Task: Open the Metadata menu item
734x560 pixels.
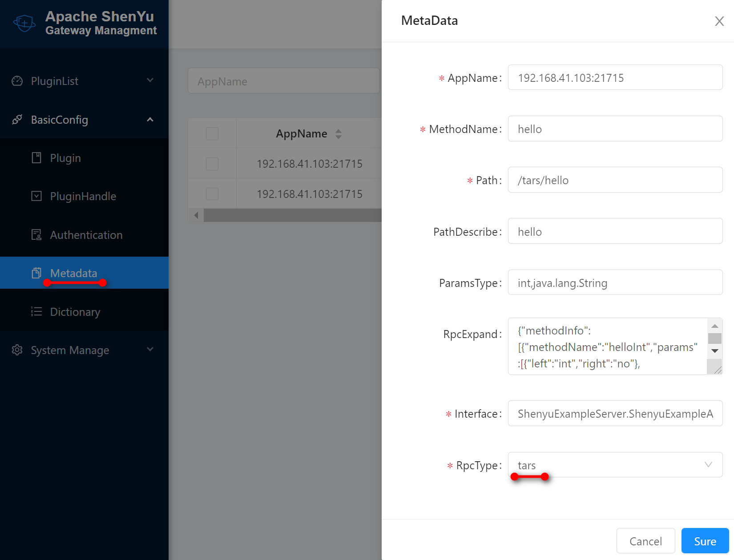Action: 74,273
